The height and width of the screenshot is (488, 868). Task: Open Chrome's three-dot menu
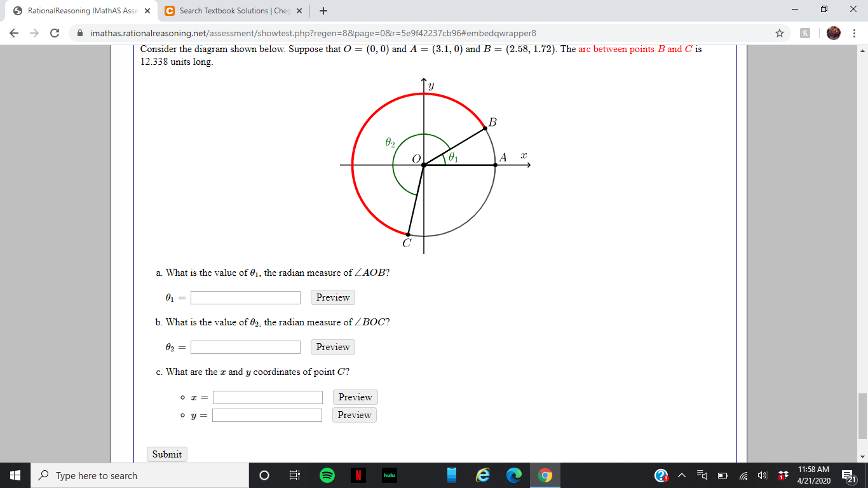855,32
